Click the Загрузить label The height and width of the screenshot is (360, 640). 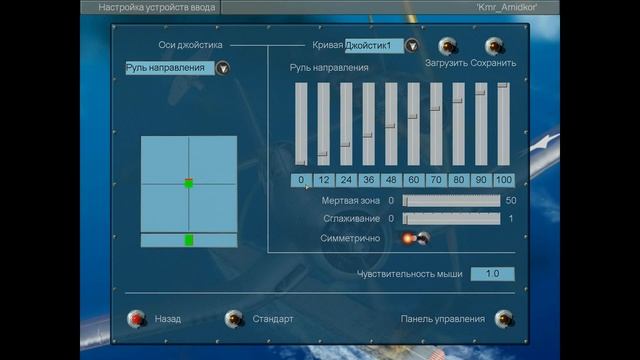[446, 63]
